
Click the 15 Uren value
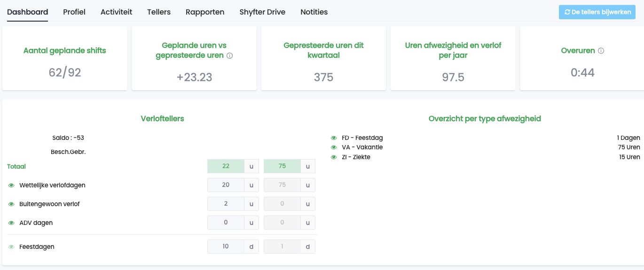pos(629,157)
